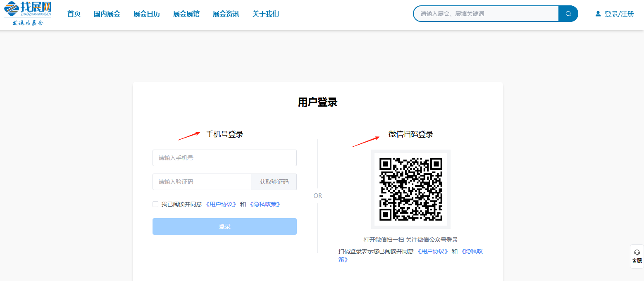Image resolution: width=644 pixels, height=281 pixels.
Task: Open 展会日历 navigation item
Action: coord(147,14)
